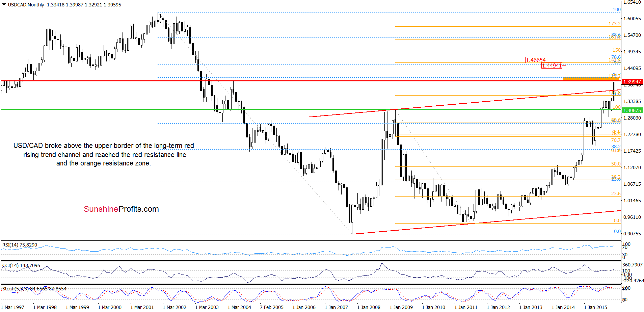Click the 1.54700 price scale value
Viewport: 644px width, 312px height.
tap(632, 35)
